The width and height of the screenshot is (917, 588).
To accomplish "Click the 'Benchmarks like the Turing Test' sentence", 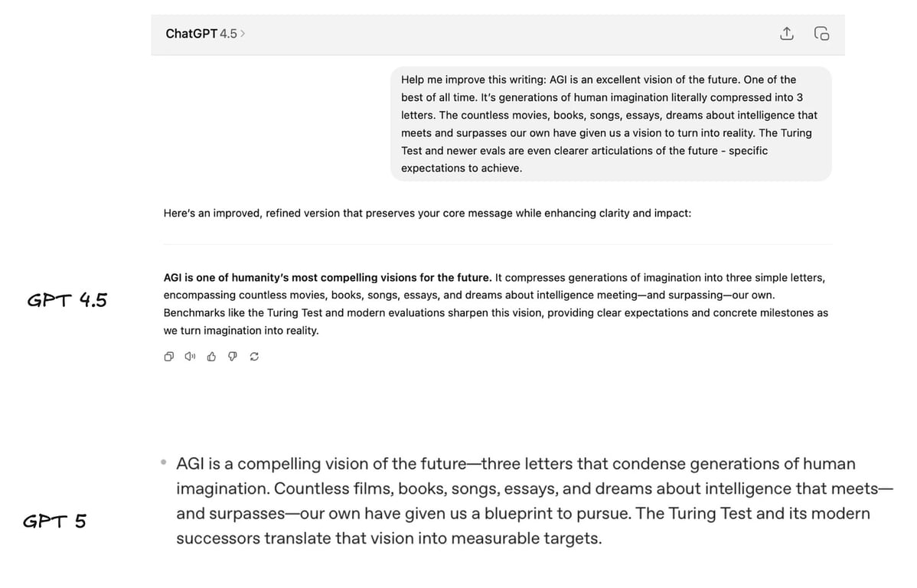I will point(496,322).
